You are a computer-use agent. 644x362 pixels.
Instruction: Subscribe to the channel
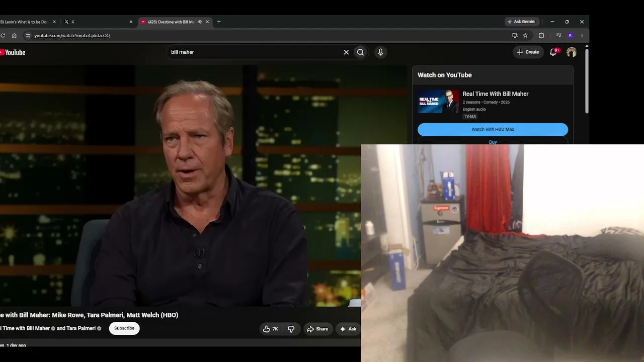pyautogui.click(x=124, y=329)
